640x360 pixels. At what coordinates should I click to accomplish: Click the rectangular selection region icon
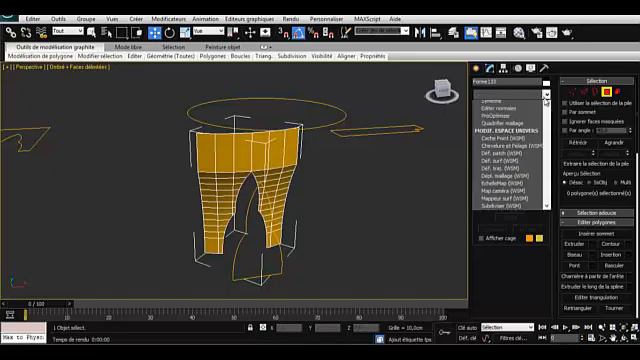click(122, 32)
